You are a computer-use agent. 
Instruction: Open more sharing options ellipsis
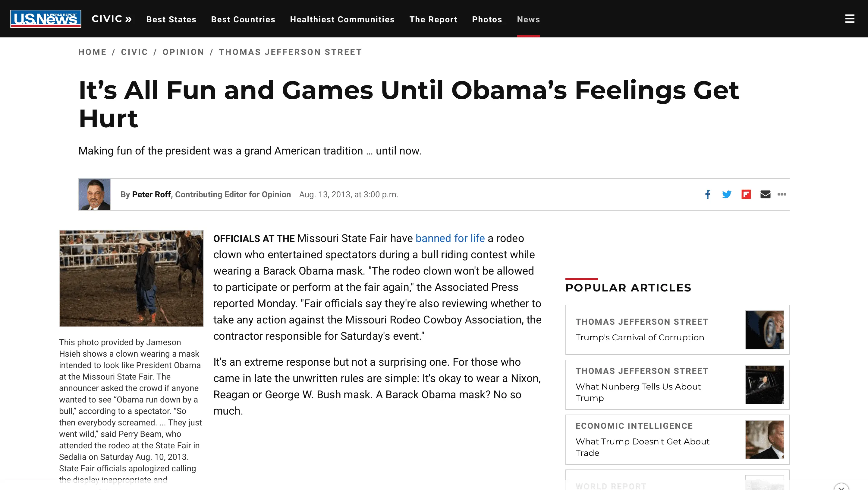click(x=782, y=194)
